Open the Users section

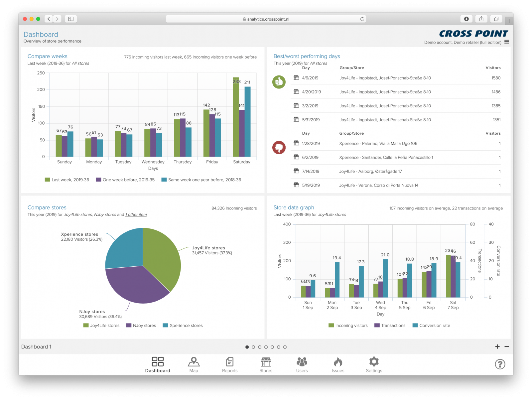point(302,364)
